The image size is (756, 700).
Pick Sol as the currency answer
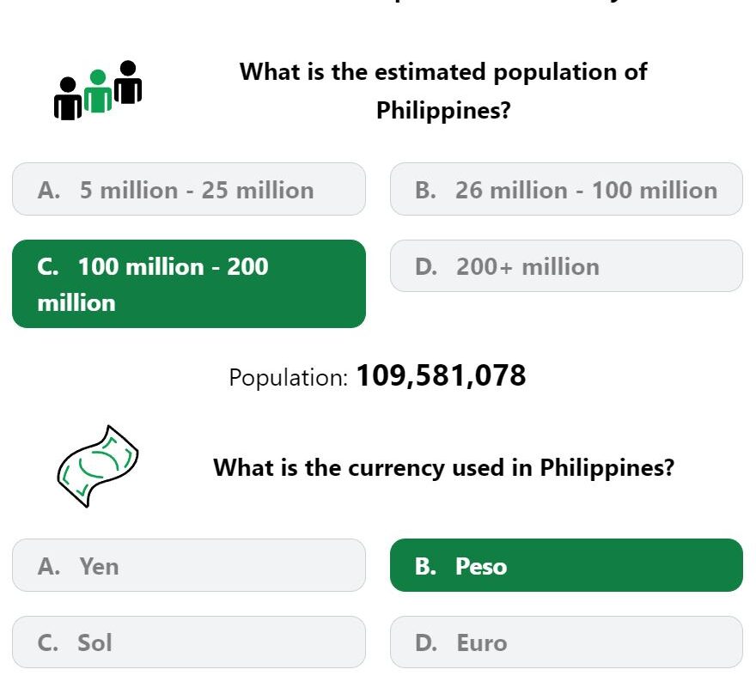[189, 642]
